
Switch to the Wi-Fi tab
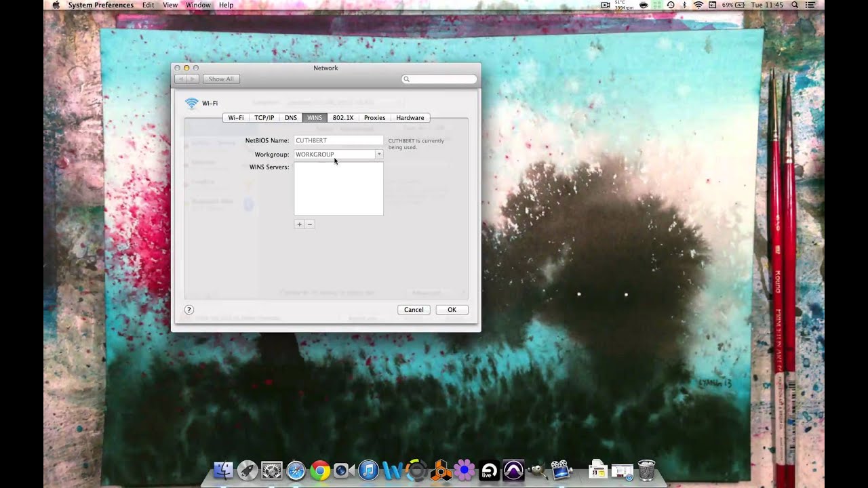coord(236,118)
